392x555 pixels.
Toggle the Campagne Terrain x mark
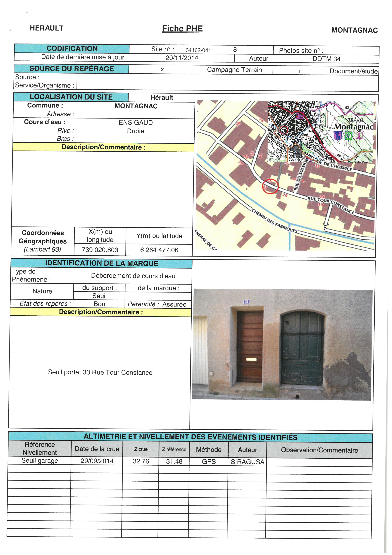162,70
